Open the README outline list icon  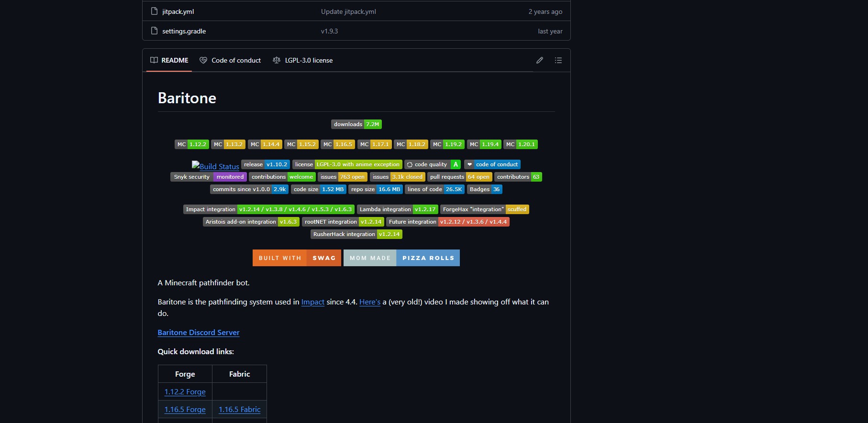tap(558, 60)
